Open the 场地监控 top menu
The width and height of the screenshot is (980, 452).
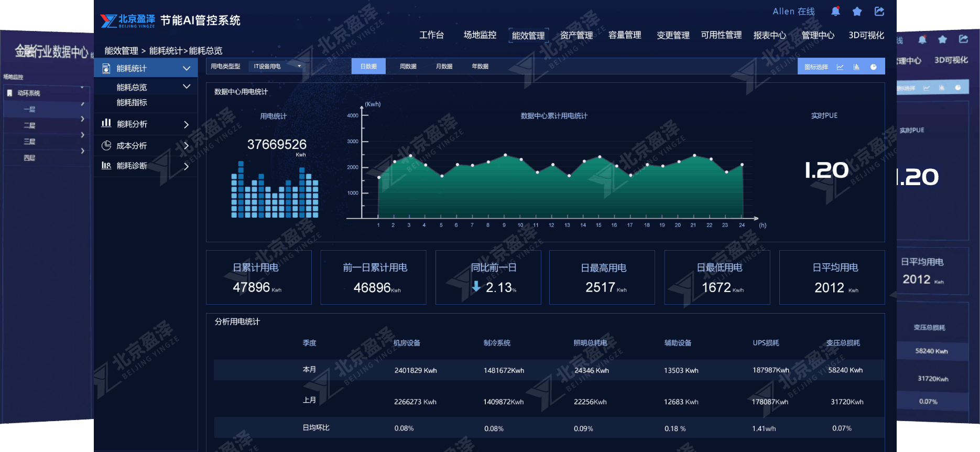coord(480,35)
